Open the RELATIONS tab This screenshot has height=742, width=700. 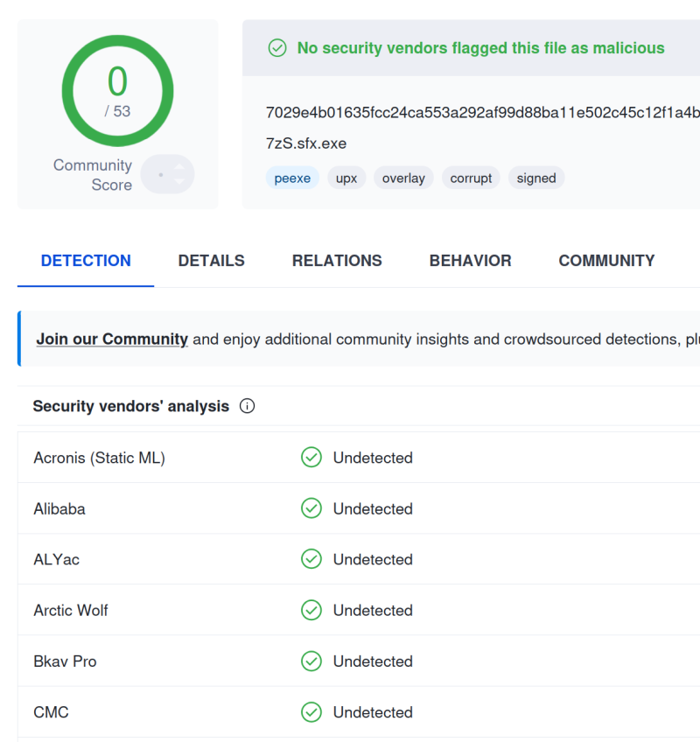coord(337,261)
